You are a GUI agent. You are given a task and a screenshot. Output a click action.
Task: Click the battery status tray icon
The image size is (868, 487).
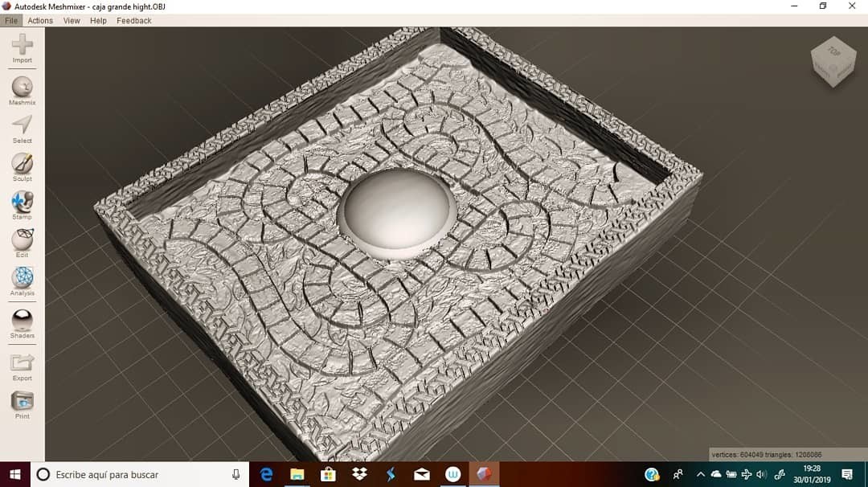click(x=731, y=474)
